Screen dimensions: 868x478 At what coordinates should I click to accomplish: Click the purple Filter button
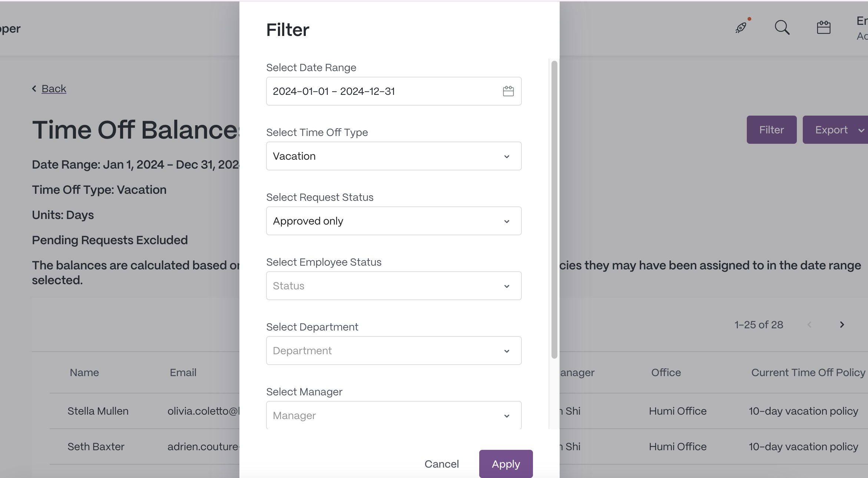point(771,130)
